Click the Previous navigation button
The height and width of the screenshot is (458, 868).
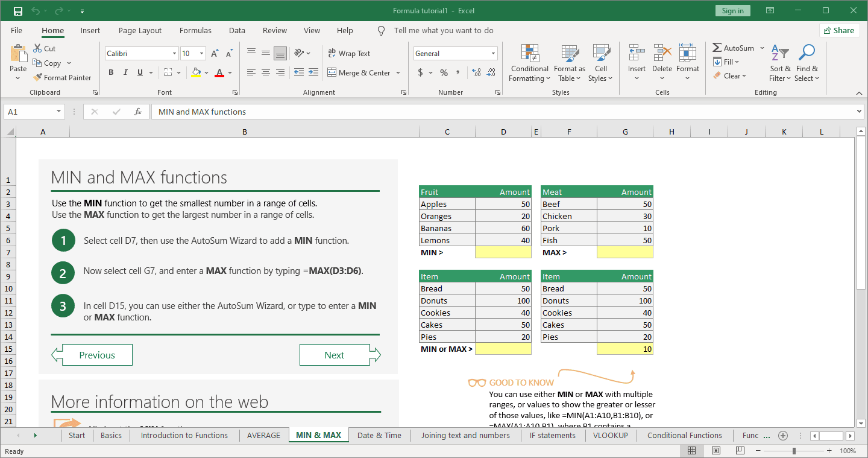(97, 355)
